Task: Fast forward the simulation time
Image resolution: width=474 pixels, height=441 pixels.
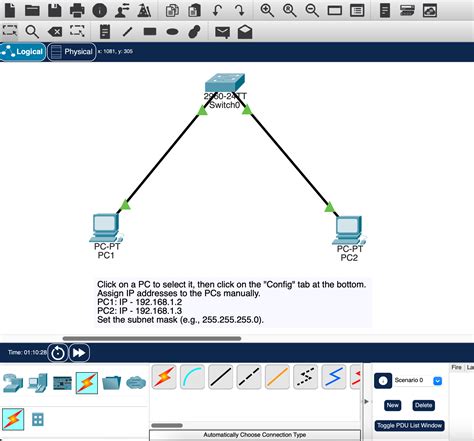Action: pyautogui.click(x=79, y=353)
